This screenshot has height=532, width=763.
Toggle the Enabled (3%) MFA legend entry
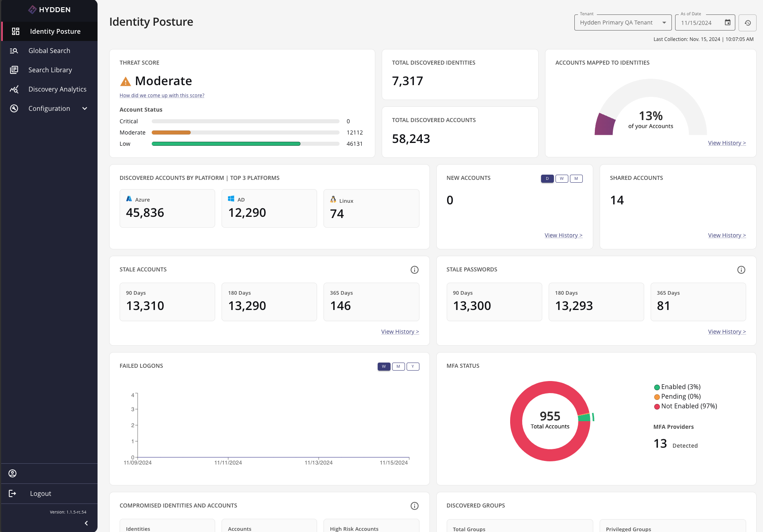(x=678, y=387)
